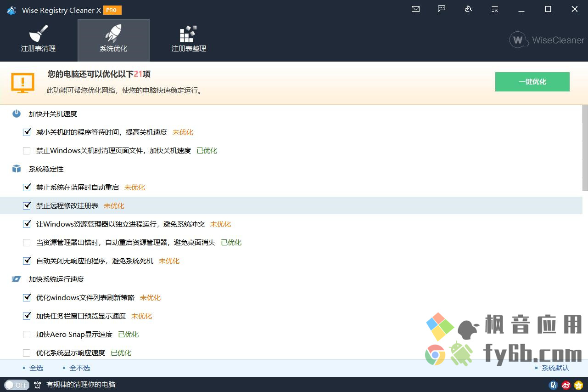Open the Weibo share icon in status bar
Image resolution: width=588 pixels, height=392 pixels.
tap(566, 385)
